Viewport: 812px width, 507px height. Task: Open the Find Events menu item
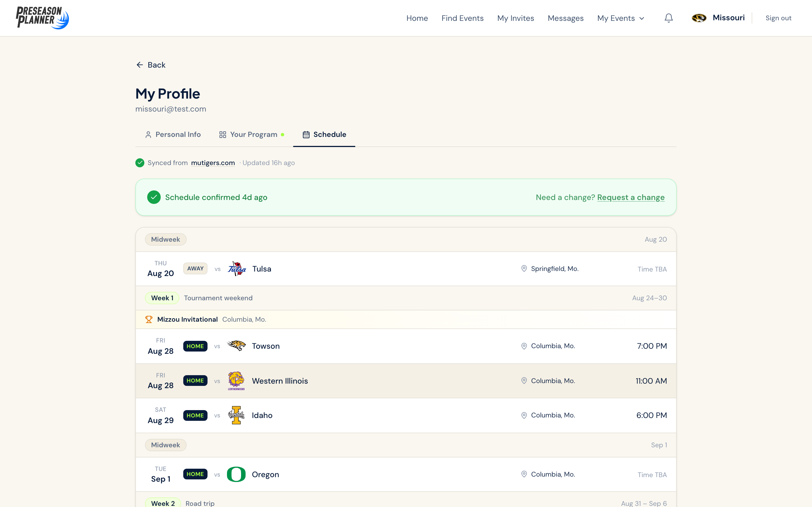pos(462,18)
